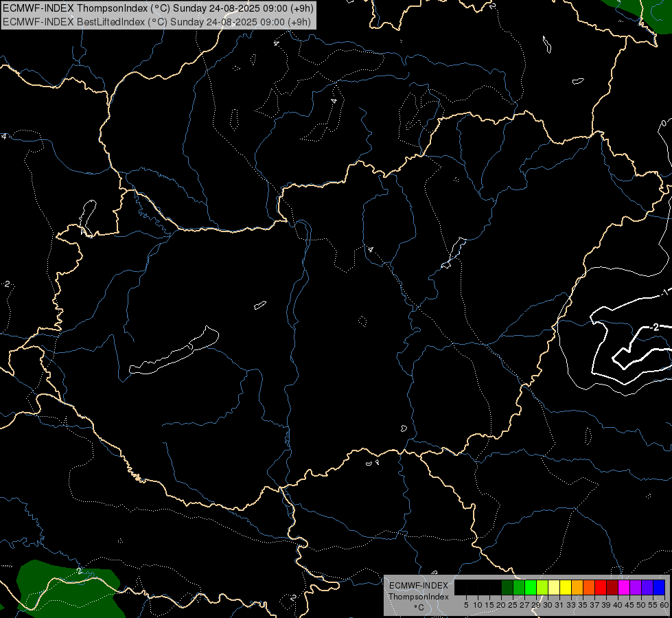Click legend tick value 25
672x618 pixels.
(513, 605)
